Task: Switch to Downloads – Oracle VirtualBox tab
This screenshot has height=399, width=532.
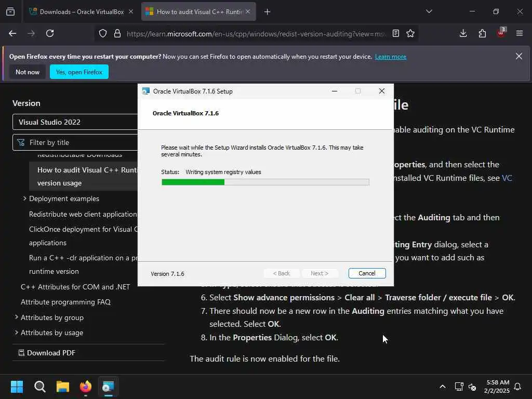Action: 81,12
